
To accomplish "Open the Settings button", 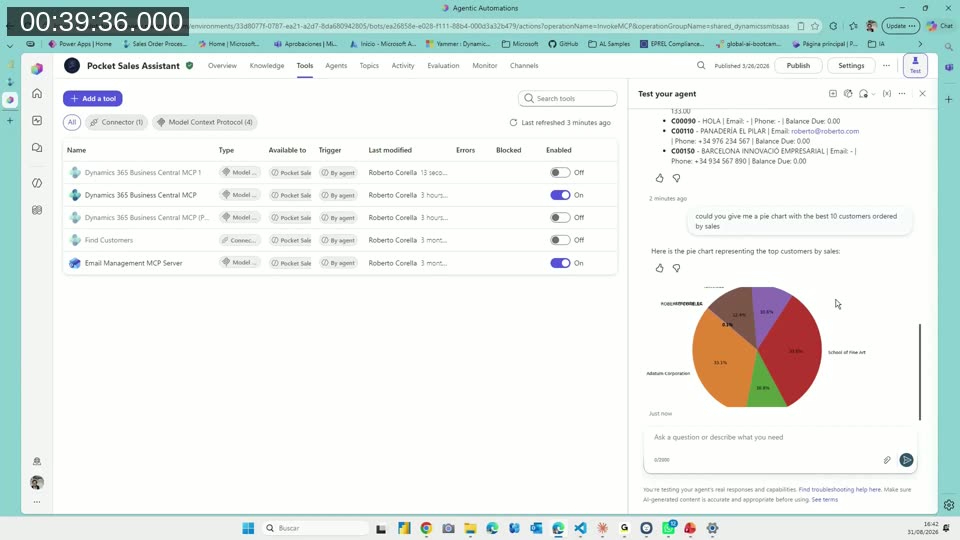I will [851, 66].
